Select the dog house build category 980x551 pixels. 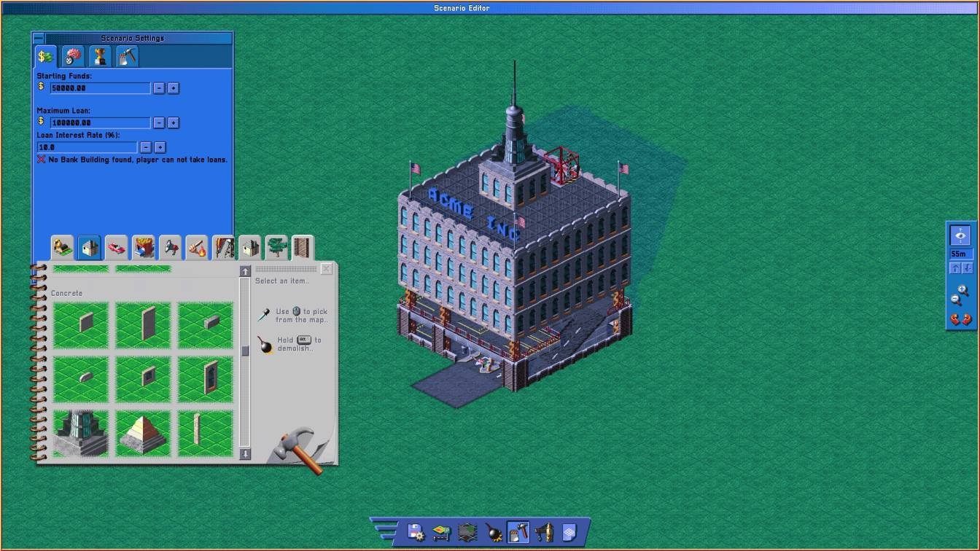[63, 248]
